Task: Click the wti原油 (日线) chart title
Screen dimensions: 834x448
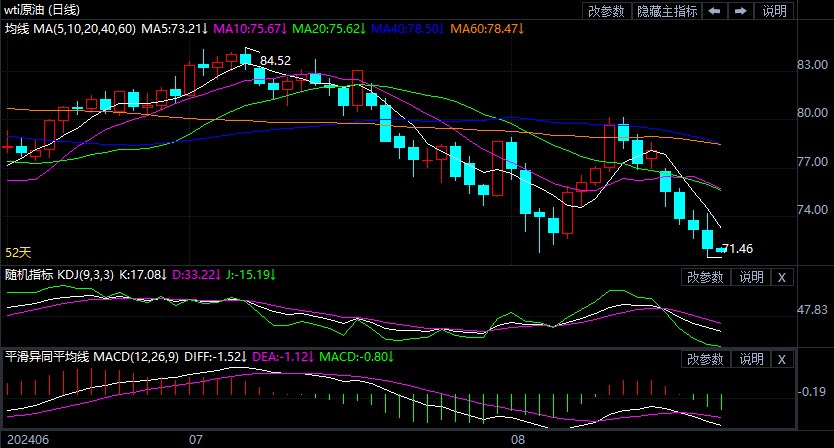Action: click(x=42, y=10)
